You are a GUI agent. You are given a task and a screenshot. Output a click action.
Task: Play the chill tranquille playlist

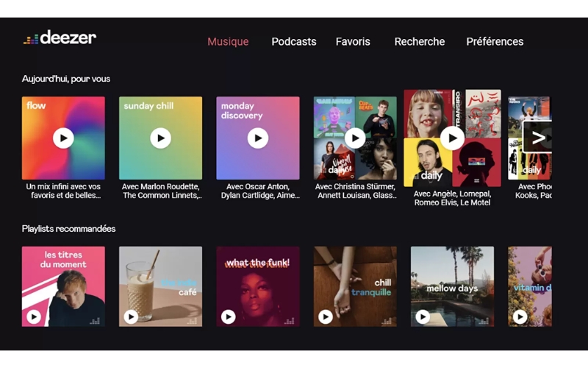[326, 317]
